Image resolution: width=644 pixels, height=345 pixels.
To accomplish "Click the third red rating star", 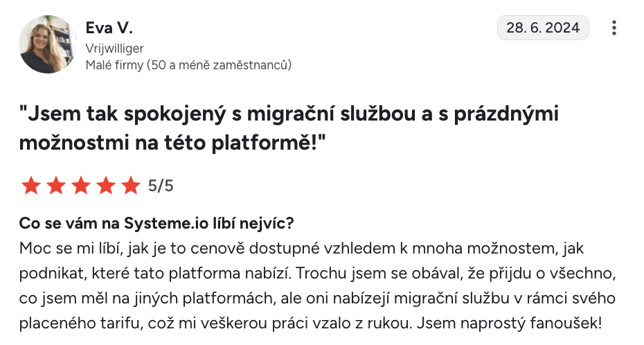I will (x=81, y=186).
